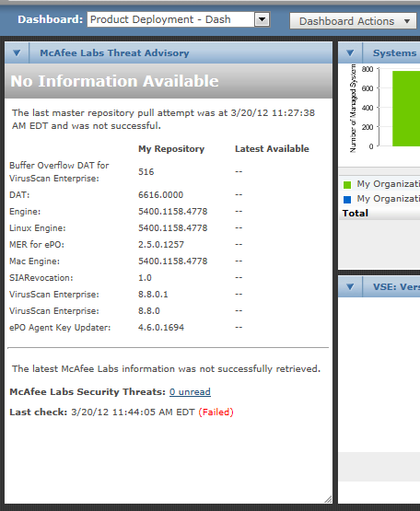Click the Last check: label
This screenshot has width=420, height=511.
pos(38,412)
